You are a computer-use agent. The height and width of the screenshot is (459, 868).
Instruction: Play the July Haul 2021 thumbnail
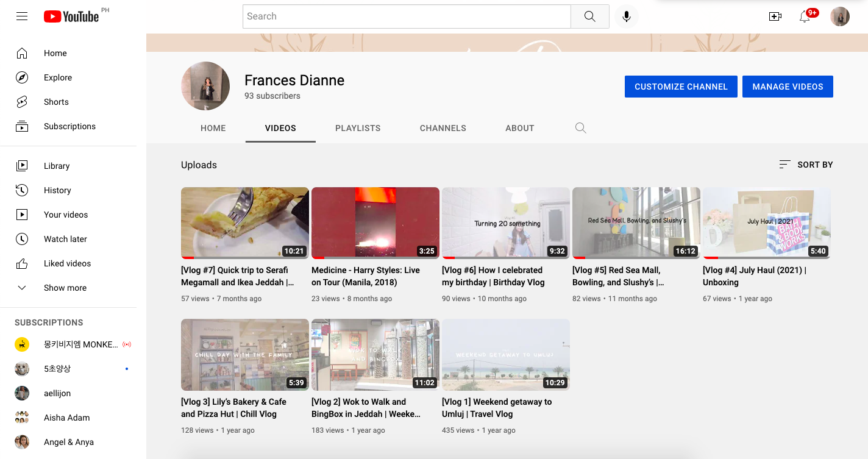click(767, 223)
